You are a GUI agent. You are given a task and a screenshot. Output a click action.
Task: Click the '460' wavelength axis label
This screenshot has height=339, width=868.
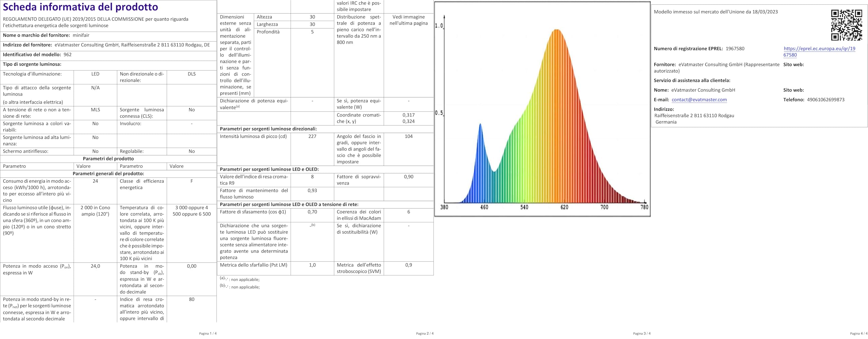[x=484, y=207]
